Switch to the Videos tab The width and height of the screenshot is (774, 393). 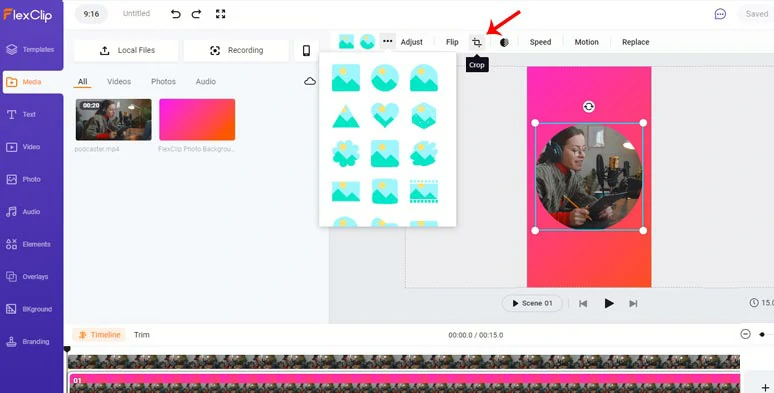pos(119,81)
